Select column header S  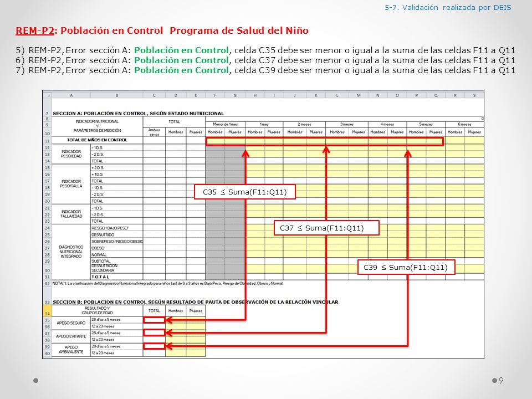pyautogui.click(x=474, y=95)
